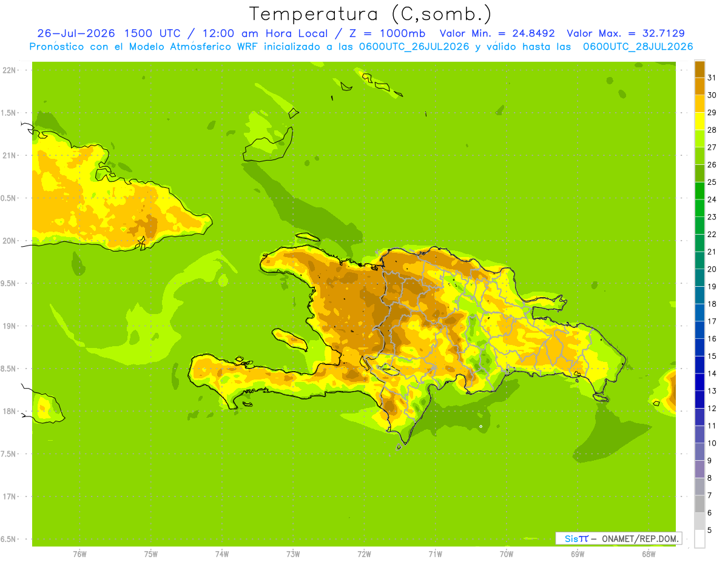Pick the legend color band between 26 and 27

click(699, 156)
